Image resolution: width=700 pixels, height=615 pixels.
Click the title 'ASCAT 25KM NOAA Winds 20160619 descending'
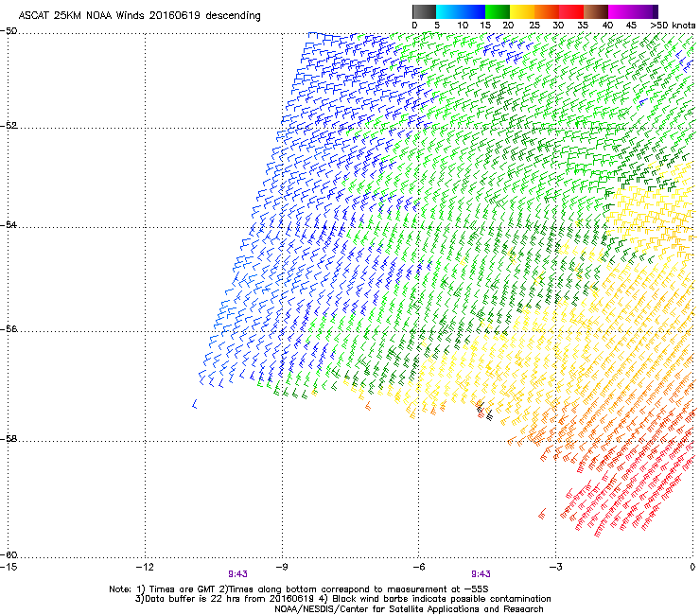pyautogui.click(x=139, y=16)
